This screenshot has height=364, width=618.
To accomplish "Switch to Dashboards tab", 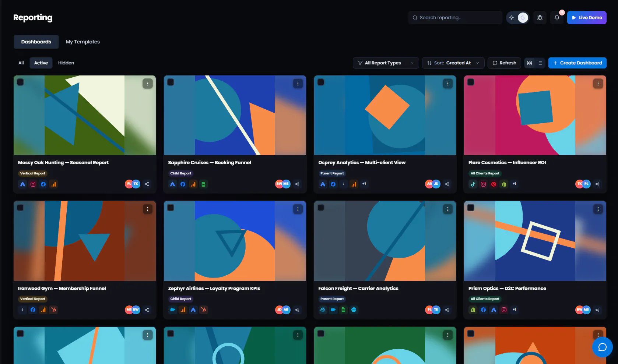I will point(36,42).
